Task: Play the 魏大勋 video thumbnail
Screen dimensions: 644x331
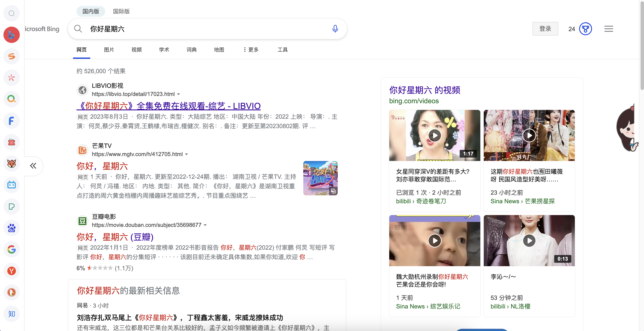Action: coord(435,241)
